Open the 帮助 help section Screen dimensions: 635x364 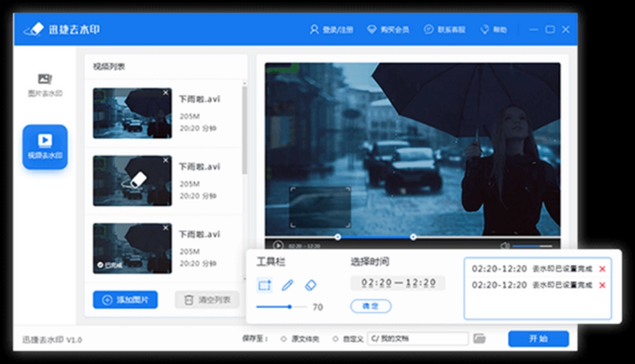pos(494,29)
